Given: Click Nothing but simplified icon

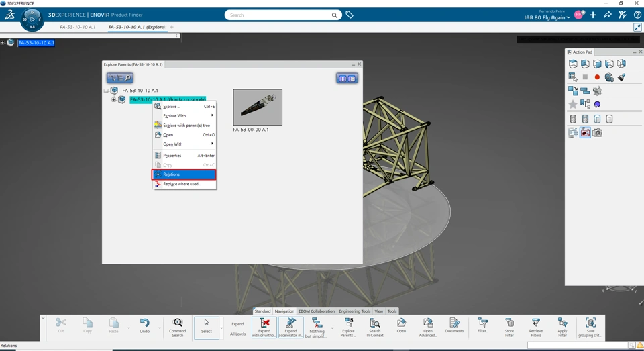Looking at the screenshot, I should tap(317, 328).
